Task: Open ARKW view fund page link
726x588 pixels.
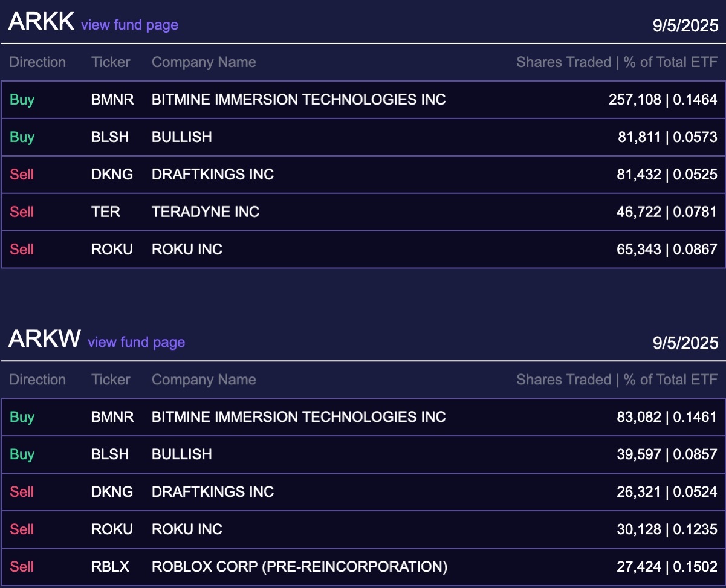Action: tap(136, 342)
